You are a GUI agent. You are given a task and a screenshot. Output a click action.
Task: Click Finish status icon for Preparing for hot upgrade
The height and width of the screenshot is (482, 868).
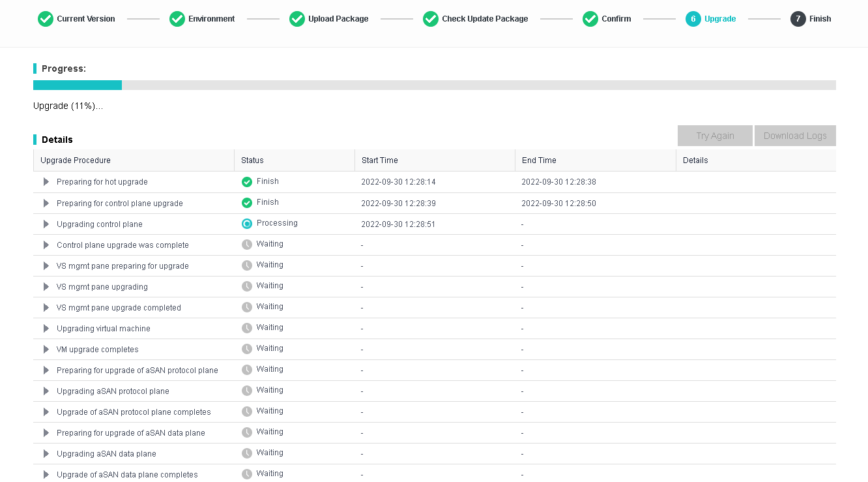click(247, 182)
